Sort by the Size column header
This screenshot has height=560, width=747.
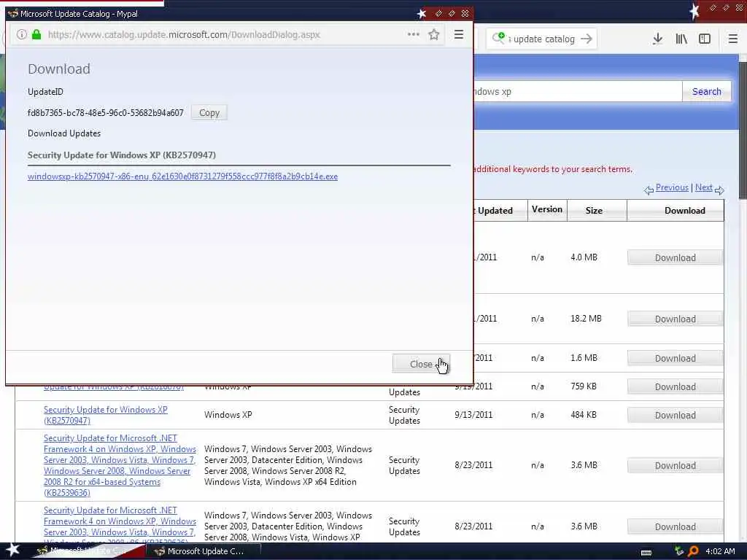594,211
